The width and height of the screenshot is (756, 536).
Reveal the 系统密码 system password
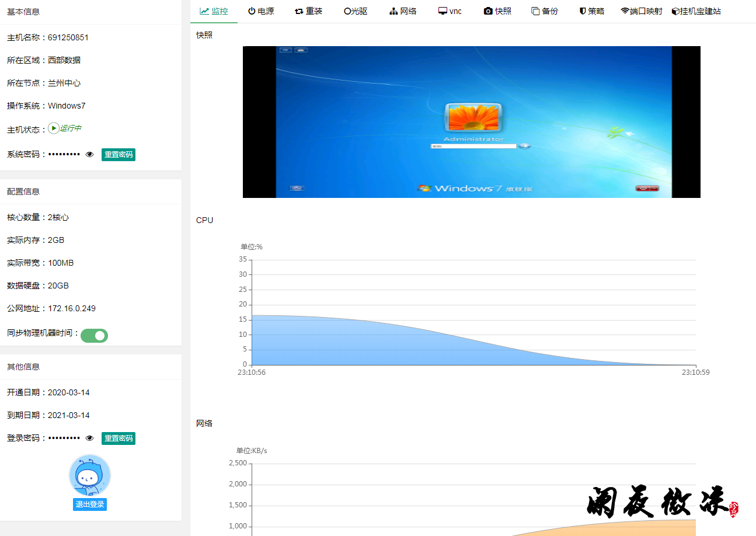(x=89, y=154)
